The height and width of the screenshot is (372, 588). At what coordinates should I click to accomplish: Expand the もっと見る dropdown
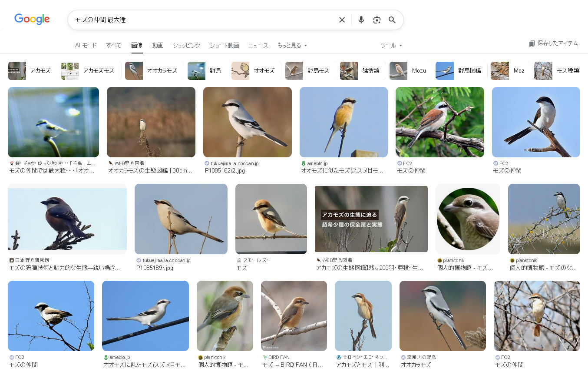(x=292, y=45)
